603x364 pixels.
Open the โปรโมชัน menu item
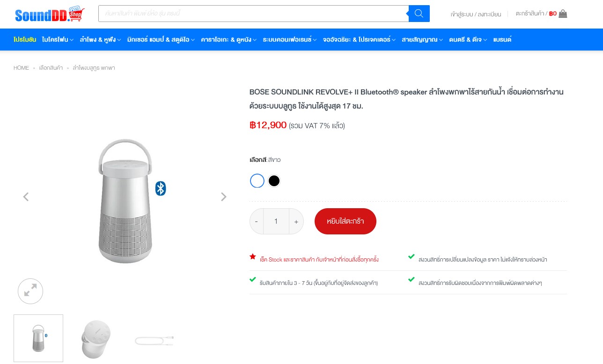tap(25, 40)
